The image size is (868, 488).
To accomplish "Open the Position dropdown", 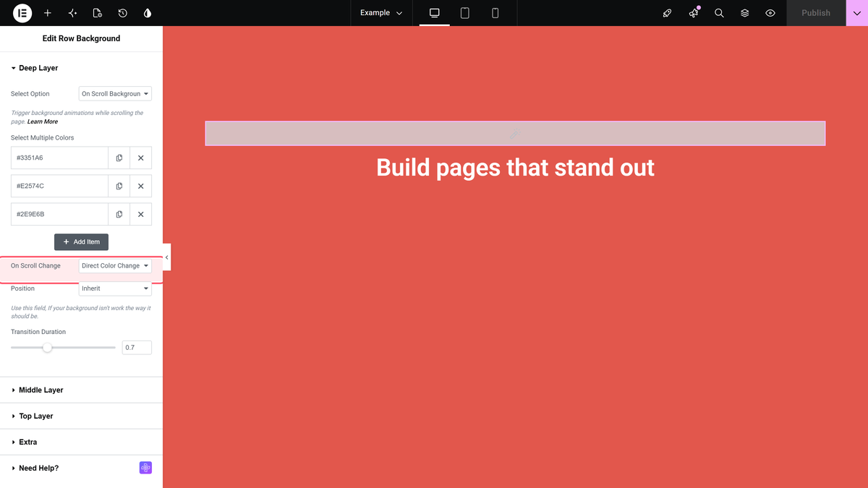I will click(115, 288).
